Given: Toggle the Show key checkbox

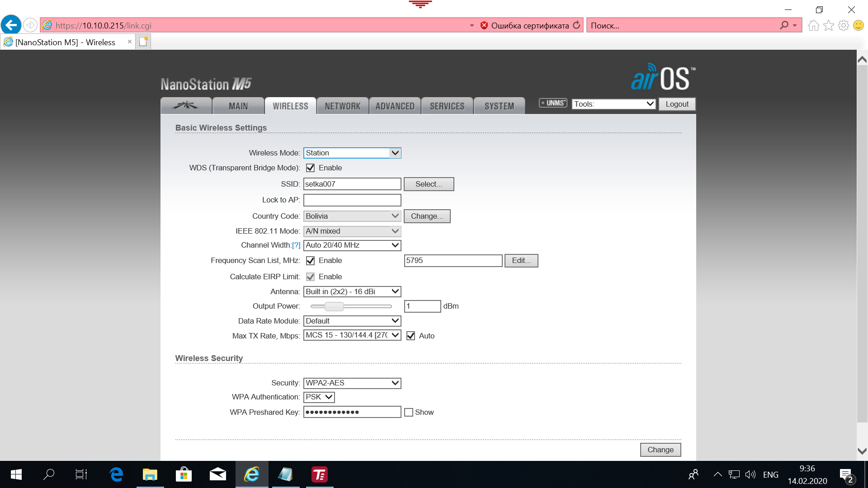Looking at the screenshot, I should (409, 412).
